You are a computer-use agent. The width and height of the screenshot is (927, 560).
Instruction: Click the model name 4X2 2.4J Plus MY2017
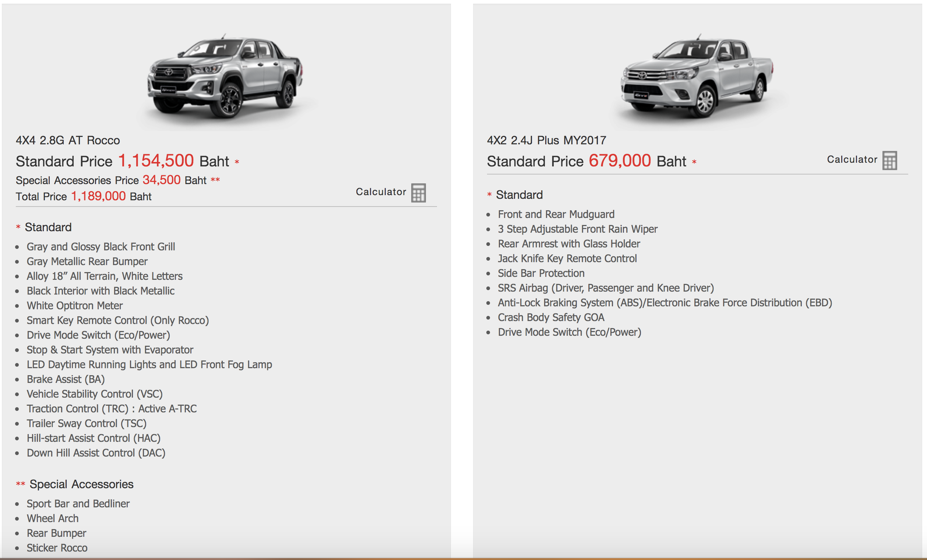tap(546, 140)
